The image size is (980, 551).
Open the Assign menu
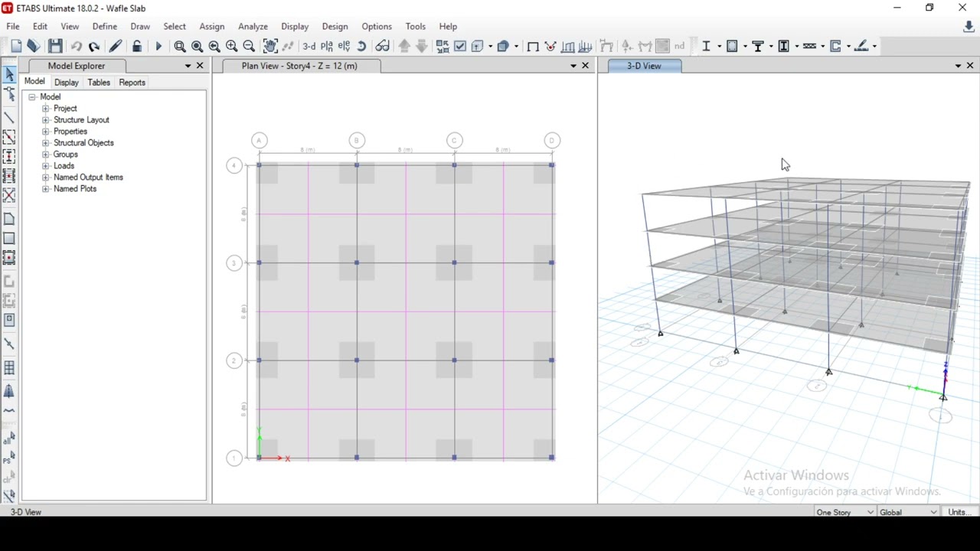212,26
